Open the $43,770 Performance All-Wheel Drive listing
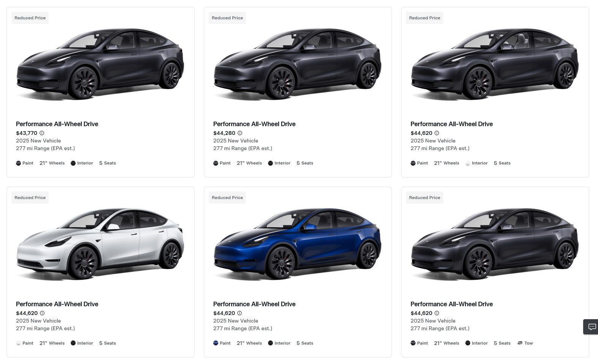 pyautogui.click(x=57, y=124)
